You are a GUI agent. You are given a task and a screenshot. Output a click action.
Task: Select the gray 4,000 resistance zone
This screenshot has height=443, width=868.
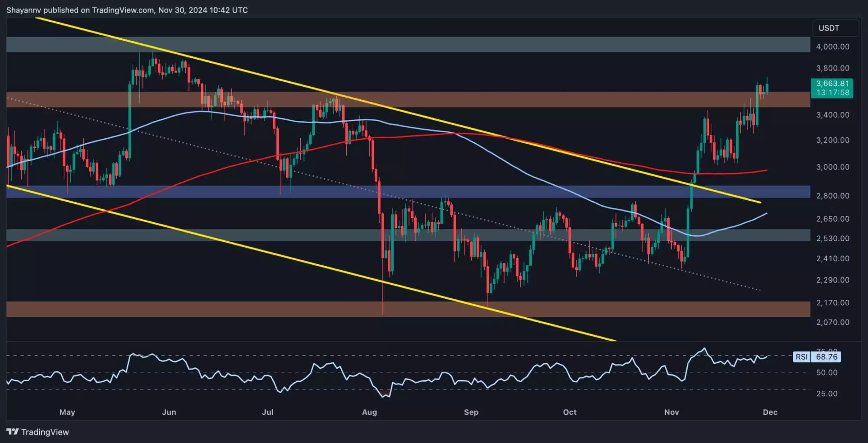(408, 44)
